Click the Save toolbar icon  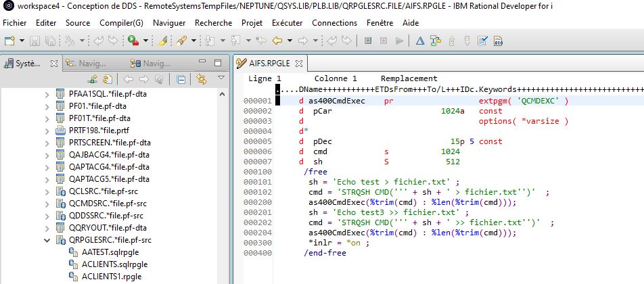click(35, 41)
